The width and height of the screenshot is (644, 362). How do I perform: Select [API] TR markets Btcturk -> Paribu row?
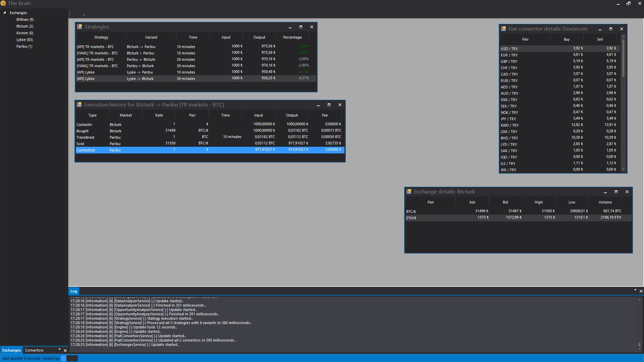coord(196,47)
